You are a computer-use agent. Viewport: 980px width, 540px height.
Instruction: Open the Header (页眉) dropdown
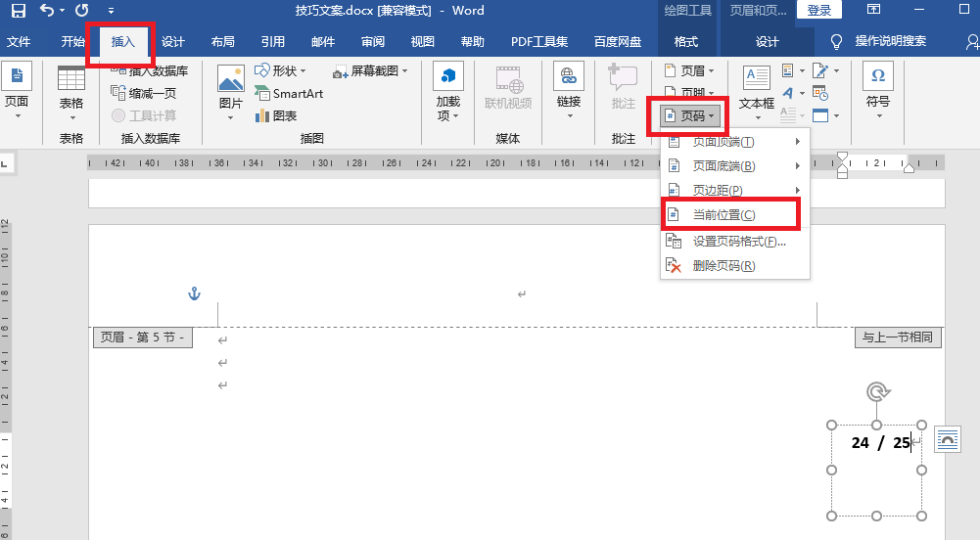[689, 71]
